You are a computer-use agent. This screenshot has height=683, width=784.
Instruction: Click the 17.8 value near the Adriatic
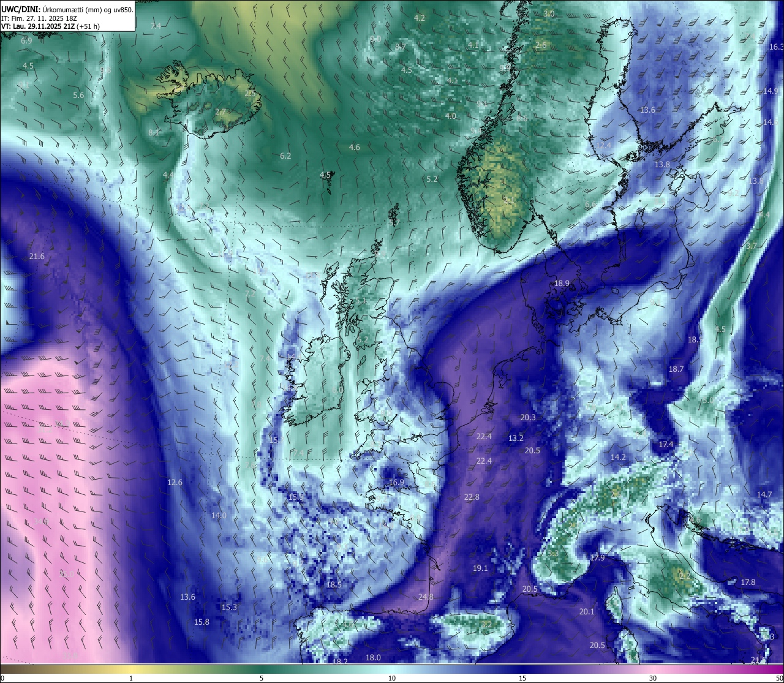pos(748,582)
